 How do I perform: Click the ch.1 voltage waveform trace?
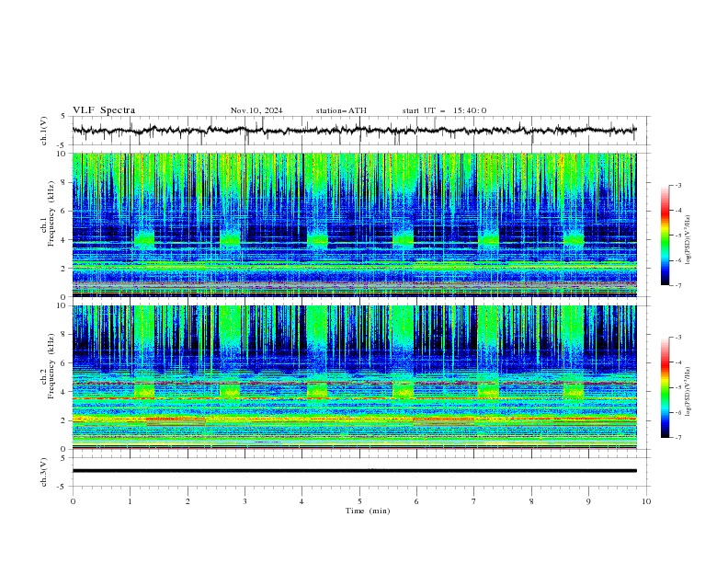354,131
